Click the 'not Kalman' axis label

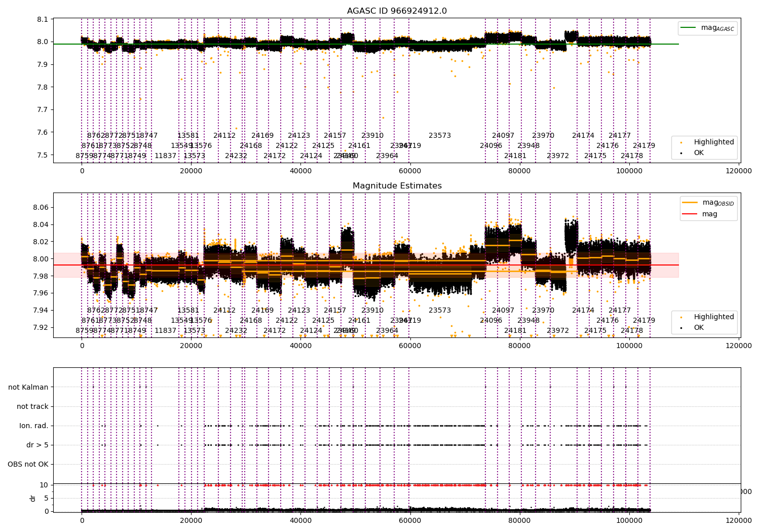[28, 387]
